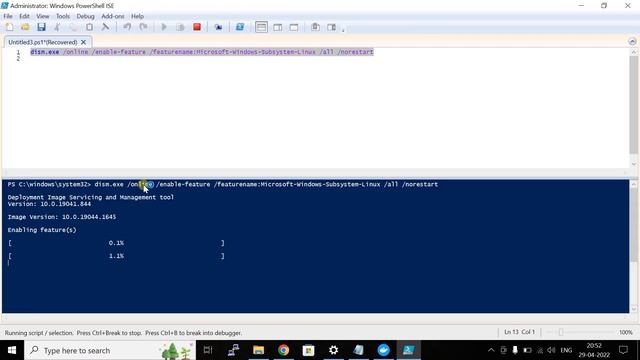Open Microsoft Store from taskbar

pyautogui.click(x=309, y=350)
